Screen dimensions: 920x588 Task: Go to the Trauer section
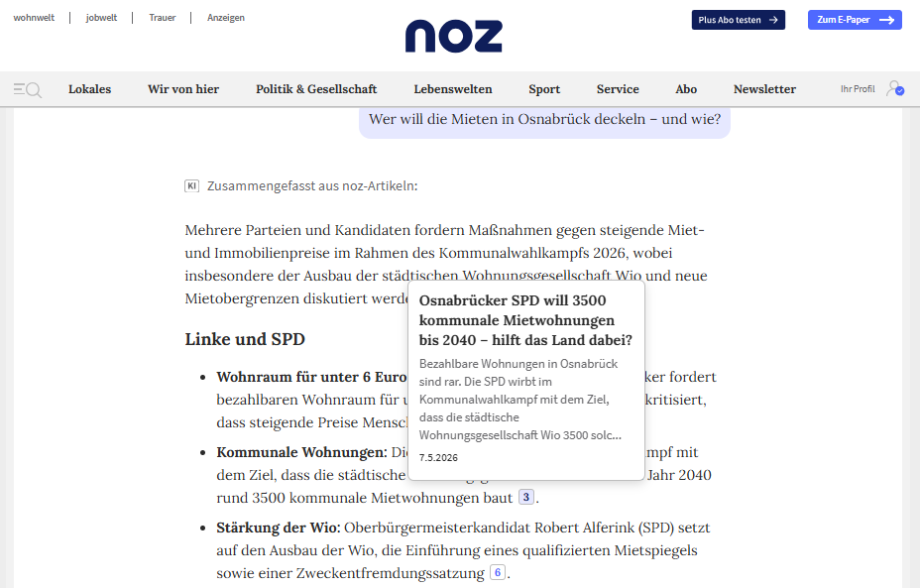(x=163, y=18)
